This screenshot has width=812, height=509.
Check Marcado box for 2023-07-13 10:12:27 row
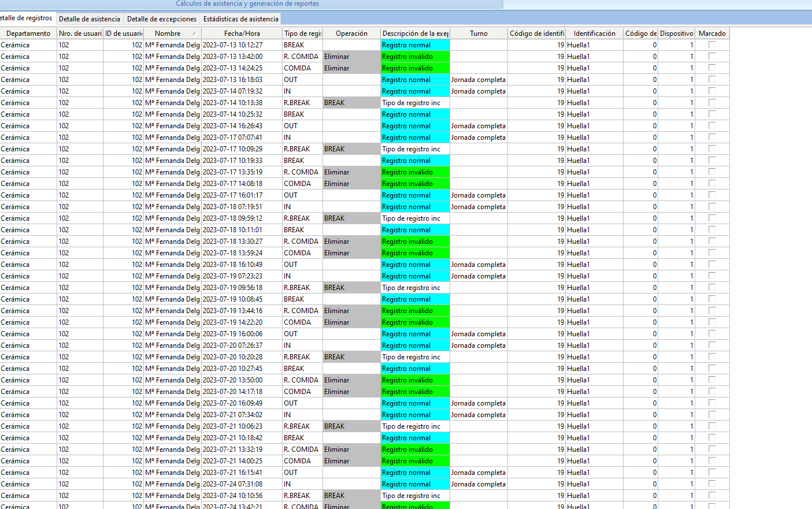point(712,44)
